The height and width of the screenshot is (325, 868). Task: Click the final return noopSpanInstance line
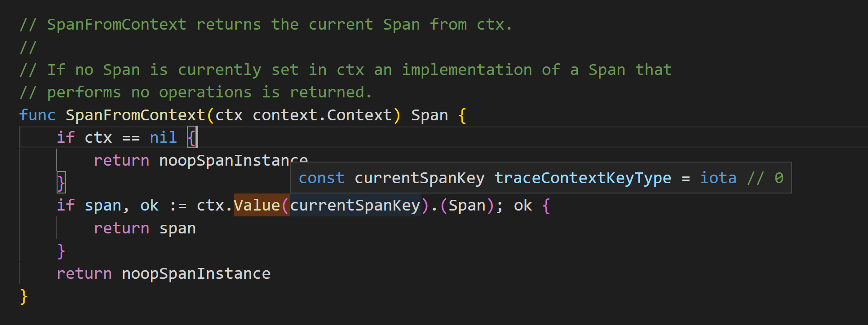[164, 274]
